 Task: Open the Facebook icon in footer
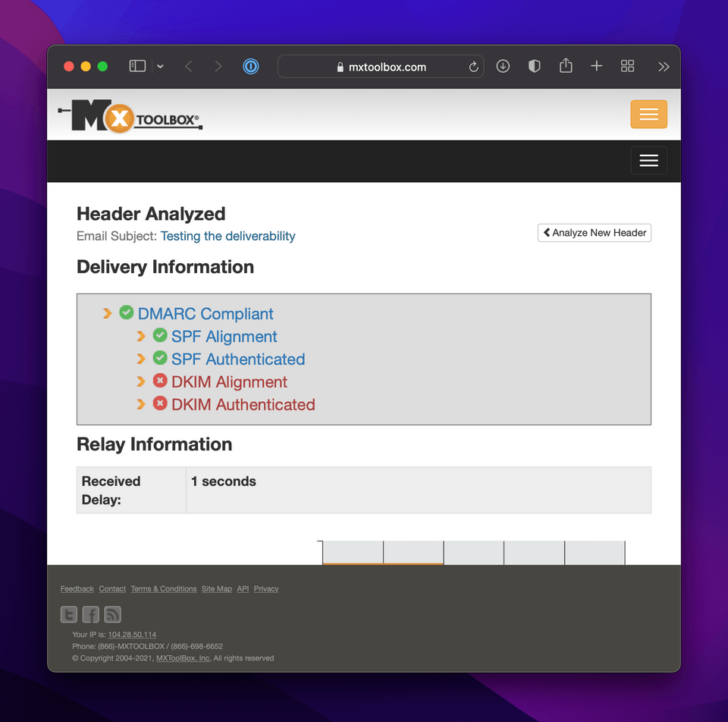point(91,614)
